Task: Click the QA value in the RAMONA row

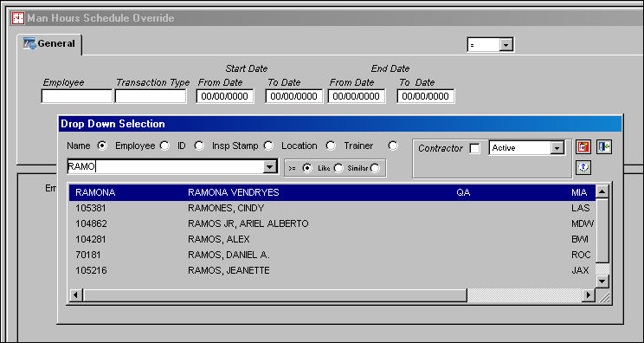Action: (463, 192)
